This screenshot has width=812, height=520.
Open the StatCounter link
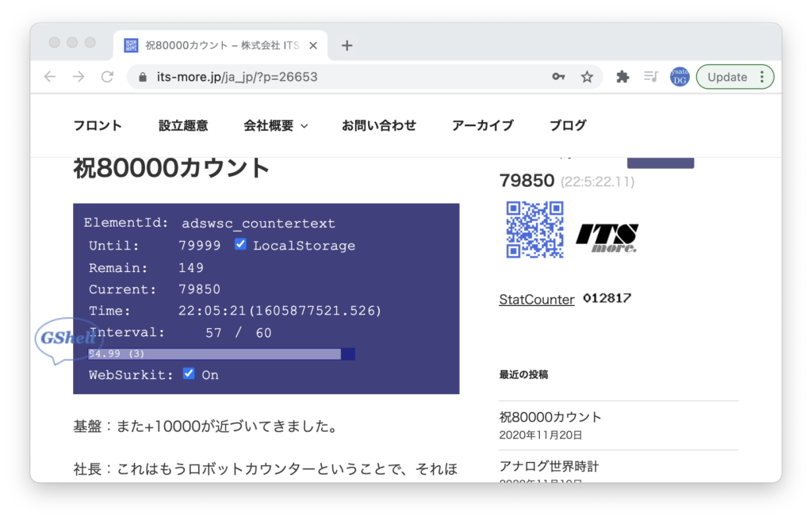coord(537,300)
